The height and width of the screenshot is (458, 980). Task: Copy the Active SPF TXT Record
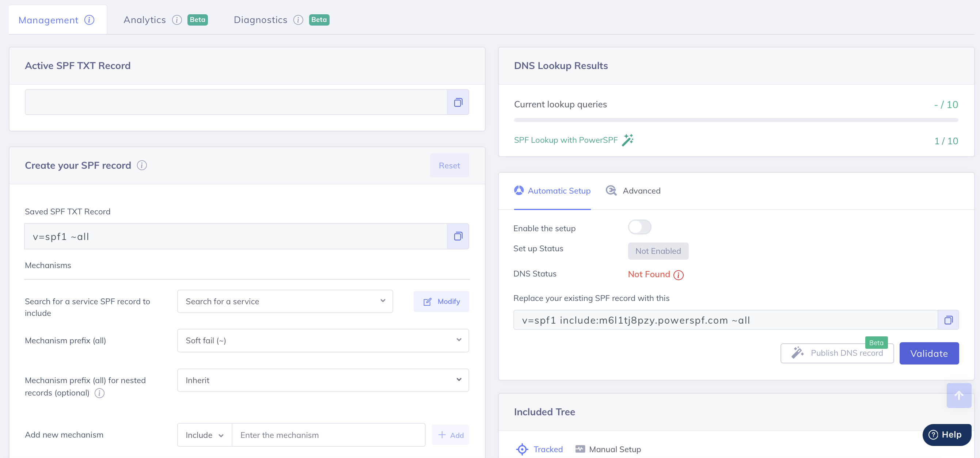pos(458,102)
